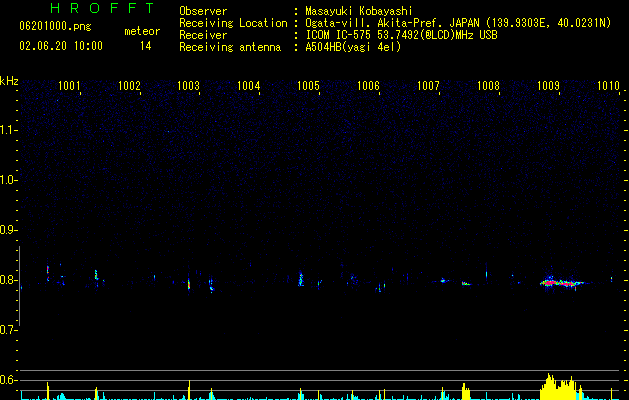Viewport: 629px width, 400px height.
Task: Click the meteor echo just before 1005
Action: (301, 279)
